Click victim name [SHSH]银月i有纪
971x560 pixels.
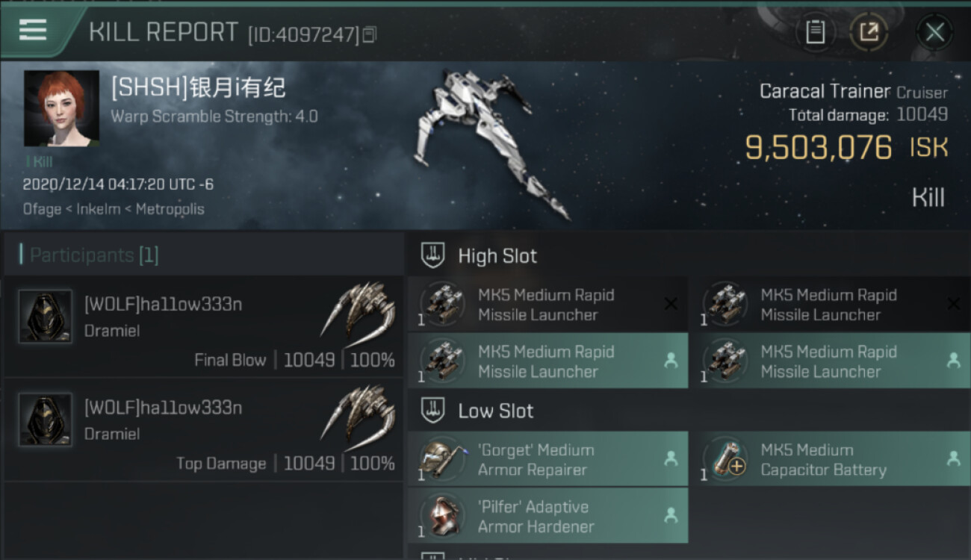tap(198, 88)
